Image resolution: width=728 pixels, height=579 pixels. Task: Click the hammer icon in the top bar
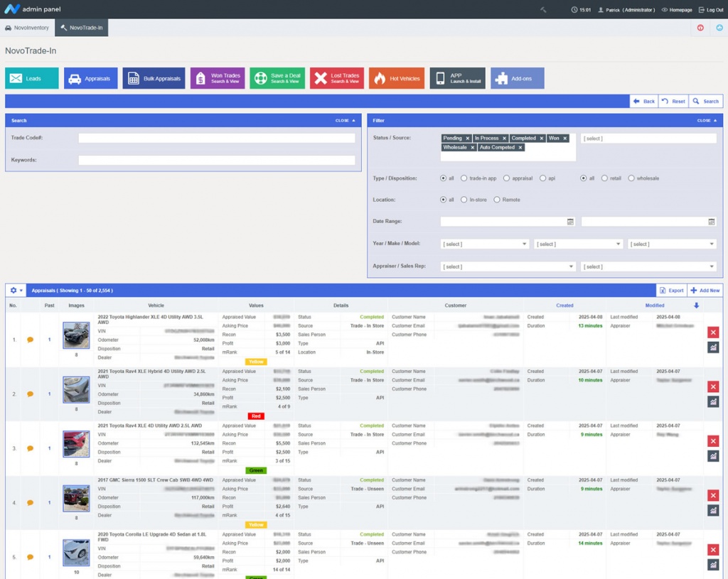tap(543, 9)
